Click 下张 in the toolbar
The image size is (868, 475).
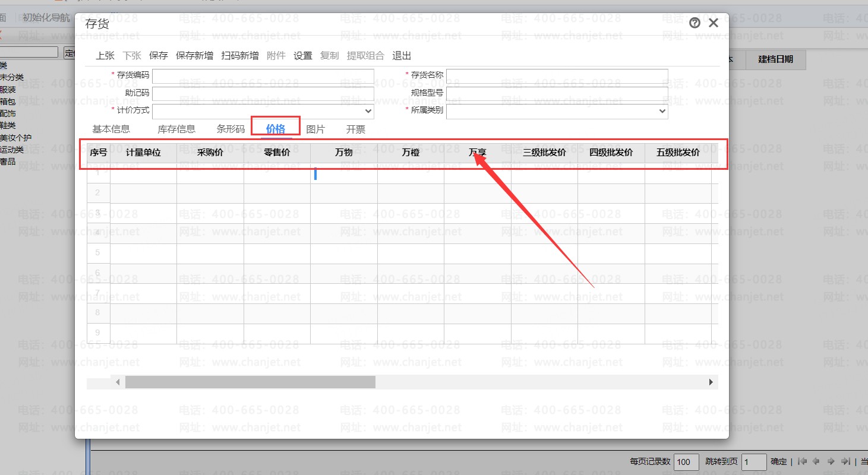click(x=132, y=56)
